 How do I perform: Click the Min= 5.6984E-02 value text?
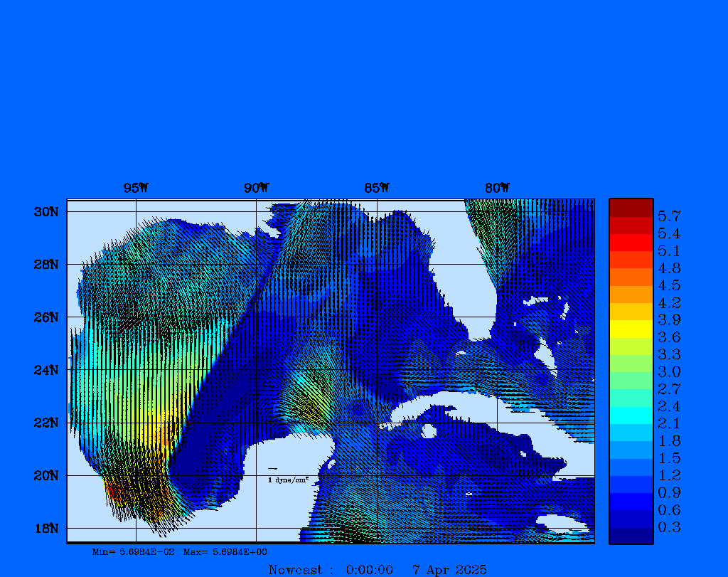(133, 552)
